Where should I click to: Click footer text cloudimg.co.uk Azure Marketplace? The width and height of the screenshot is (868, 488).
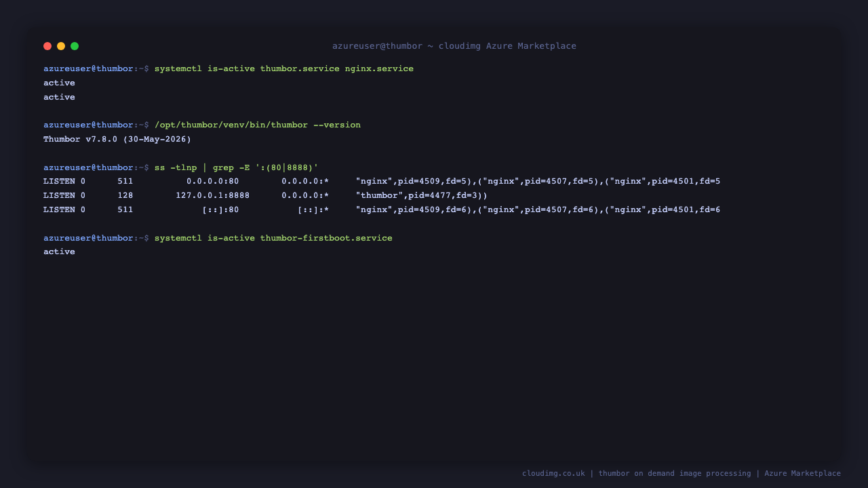682,474
